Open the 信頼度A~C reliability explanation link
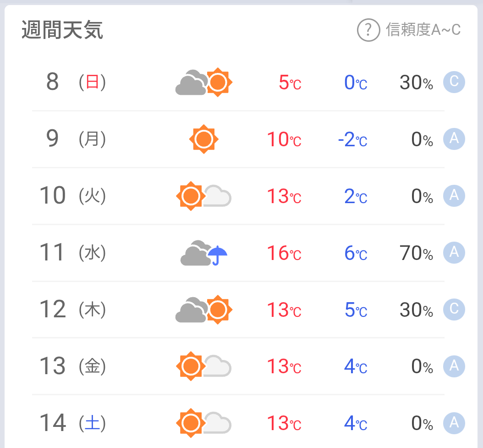The image size is (483, 448). coord(423,30)
